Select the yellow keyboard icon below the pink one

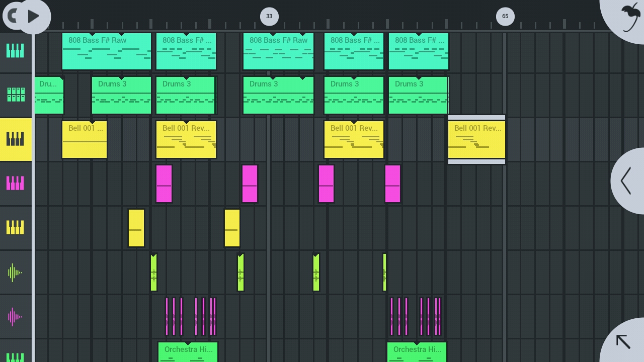pyautogui.click(x=15, y=227)
